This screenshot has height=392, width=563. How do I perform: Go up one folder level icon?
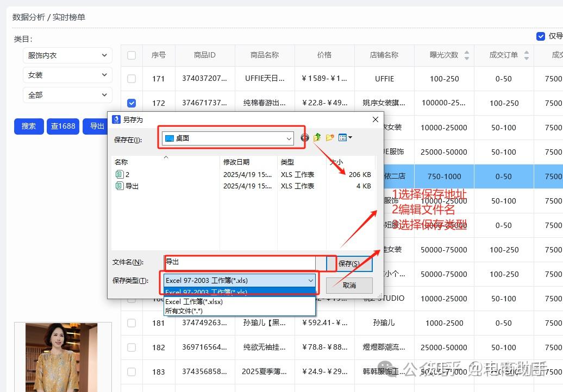[317, 138]
